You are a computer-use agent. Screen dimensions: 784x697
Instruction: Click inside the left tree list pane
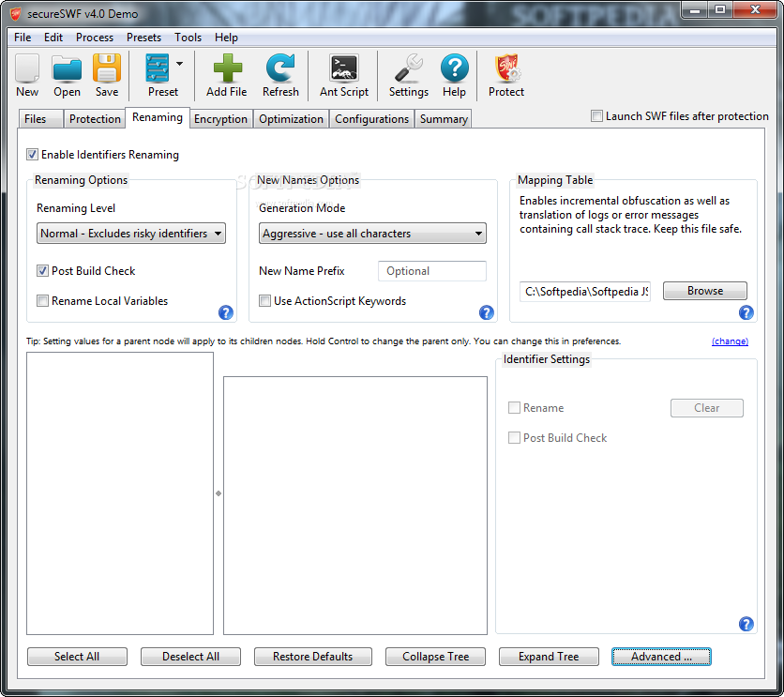120,493
